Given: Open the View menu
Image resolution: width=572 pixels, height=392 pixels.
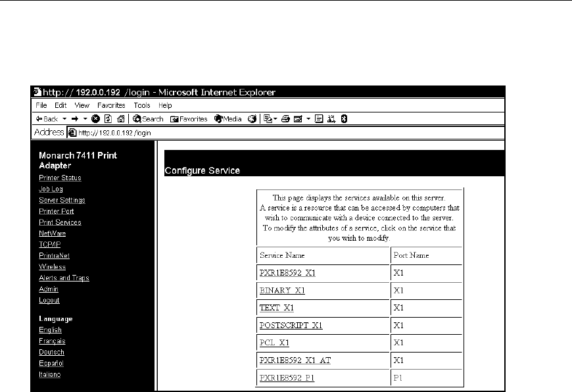Looking at the screenshot, I should coord(82,105).
